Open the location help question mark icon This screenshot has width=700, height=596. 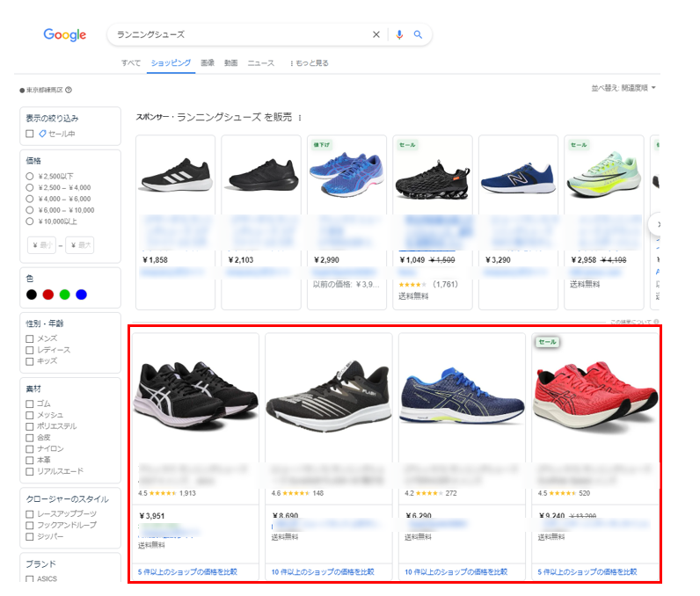click(x=69, y=90)
